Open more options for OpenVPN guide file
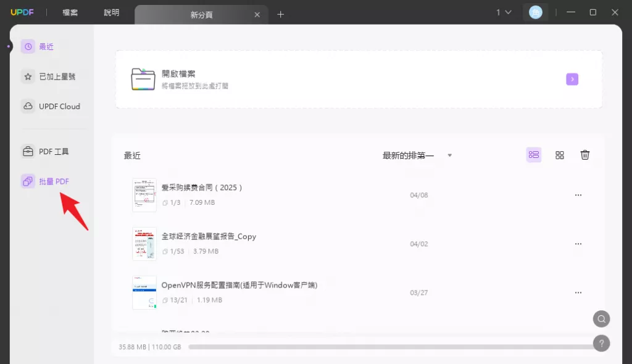 coord(578,292)
